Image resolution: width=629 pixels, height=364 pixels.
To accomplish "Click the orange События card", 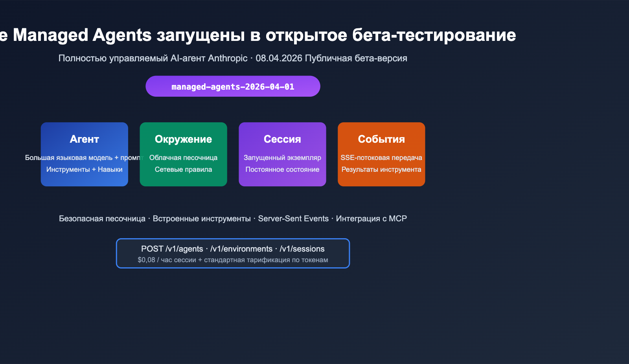I will pyautogui.click(x=381, y=154).
